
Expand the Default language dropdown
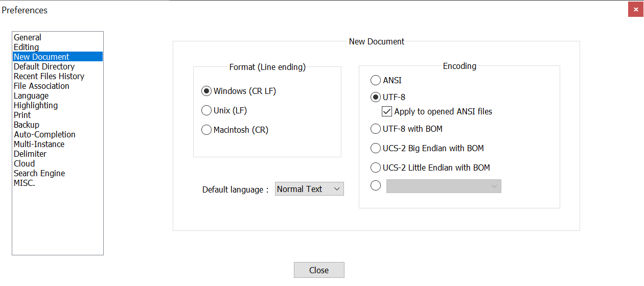click(309, 189)
